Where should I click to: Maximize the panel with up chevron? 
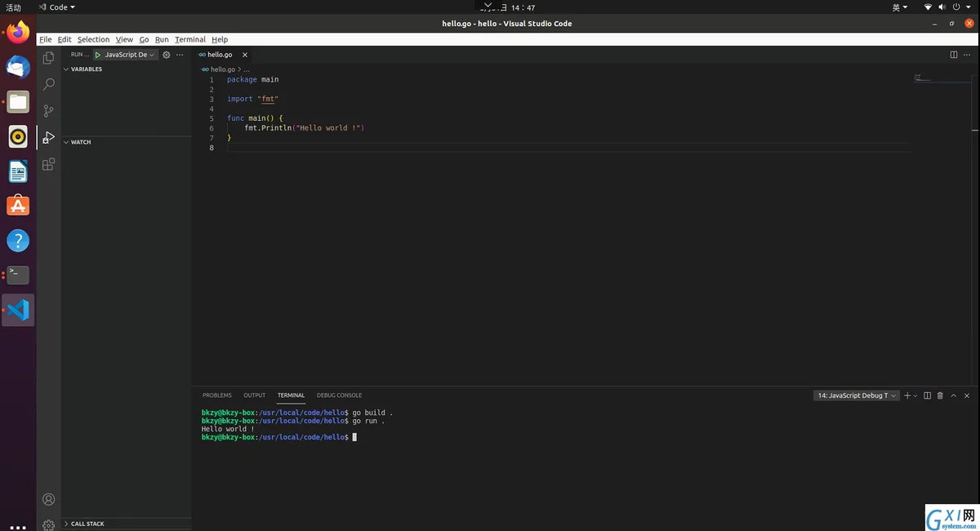pyautogui.click(x=954, y=395)
